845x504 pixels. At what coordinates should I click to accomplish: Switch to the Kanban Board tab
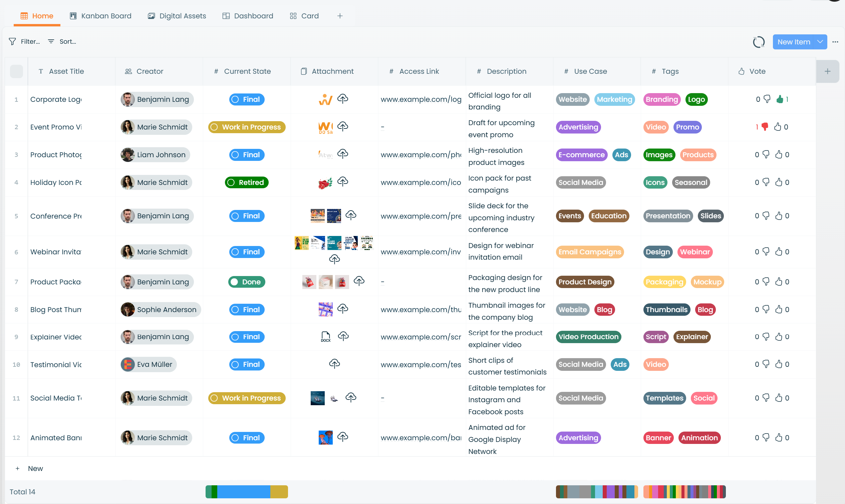100,16
